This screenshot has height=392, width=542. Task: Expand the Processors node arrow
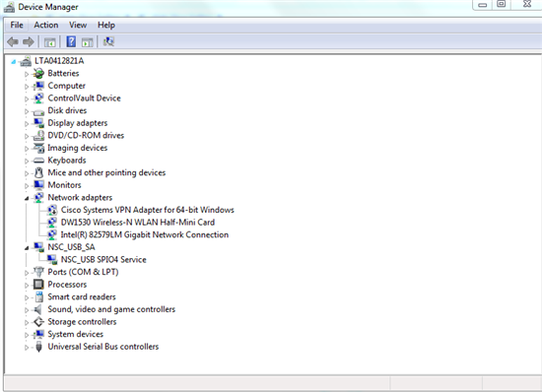pyautogui.click(x=27, y=286)
